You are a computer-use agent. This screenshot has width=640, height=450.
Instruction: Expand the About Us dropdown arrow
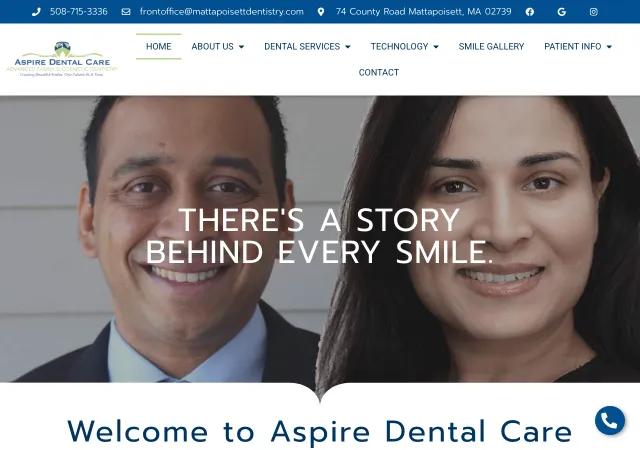point(242,47)
